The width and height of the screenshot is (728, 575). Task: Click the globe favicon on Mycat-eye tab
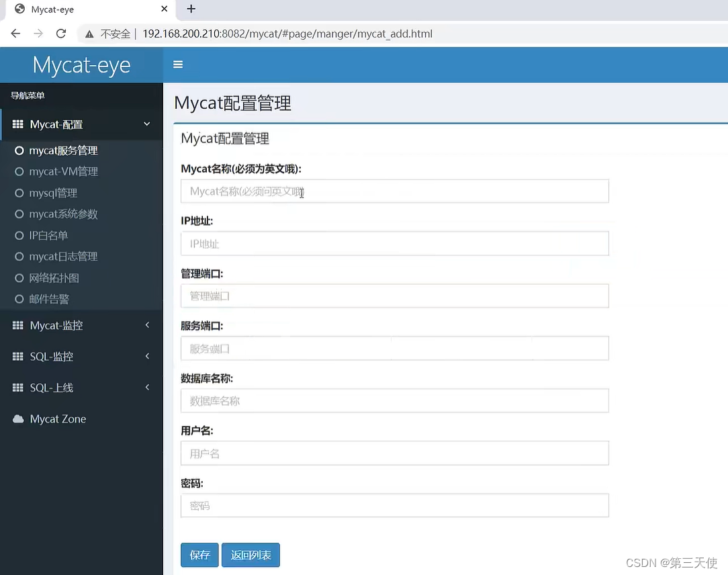[19, 9]
